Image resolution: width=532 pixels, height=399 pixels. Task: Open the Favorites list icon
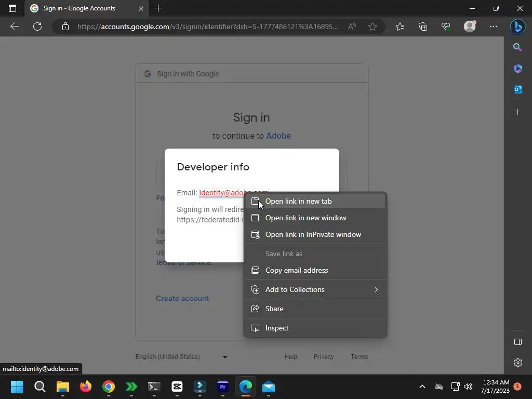click(400, 26)
